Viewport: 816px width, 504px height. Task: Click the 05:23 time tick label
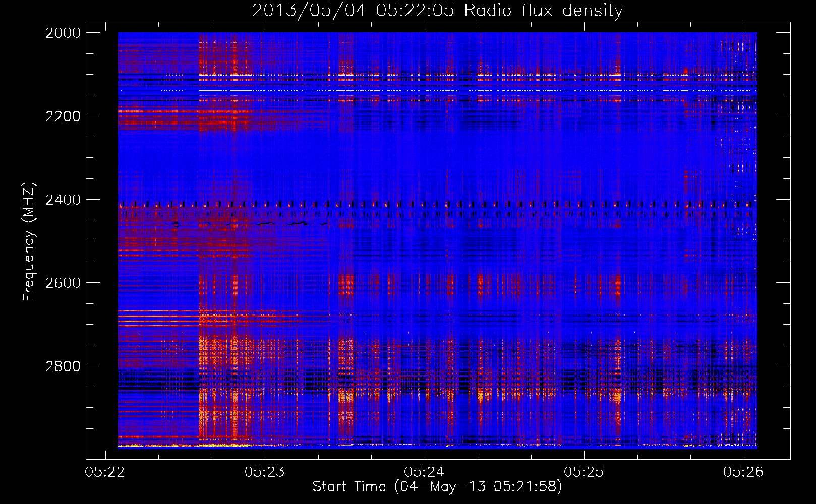(x=265, y=472)
